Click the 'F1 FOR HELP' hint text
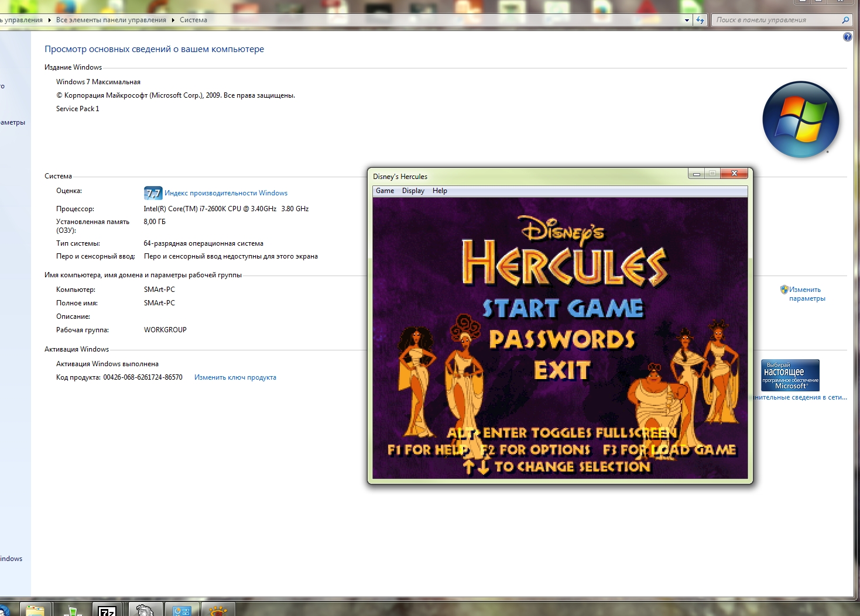 428,449
